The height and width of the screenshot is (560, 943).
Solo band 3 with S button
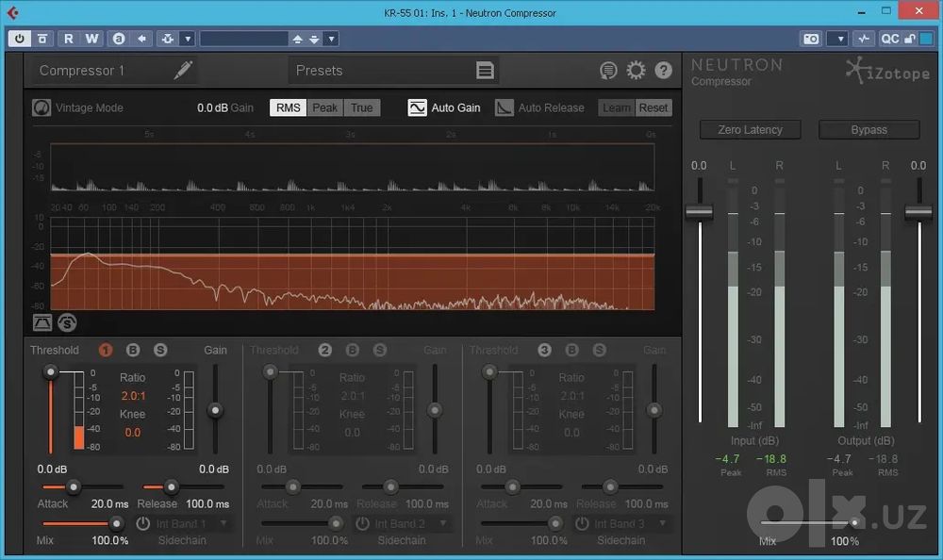[599, 350]
